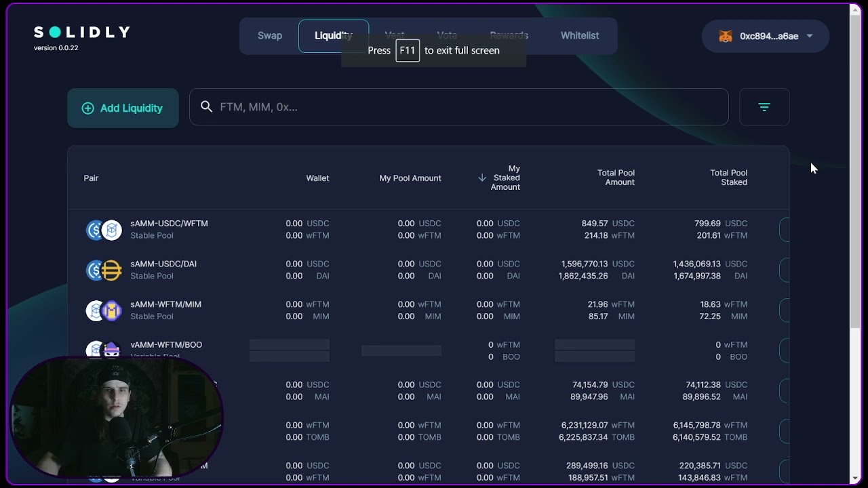Sort by the Total Pool Staked header

pyautogui.click(x=728, y=178)
